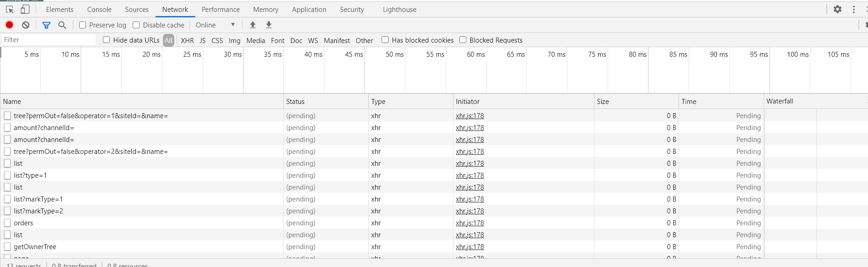The image size is (868, 267).
Task: Tick Hide data URLs checkbox
Action: tap(107, 40)
